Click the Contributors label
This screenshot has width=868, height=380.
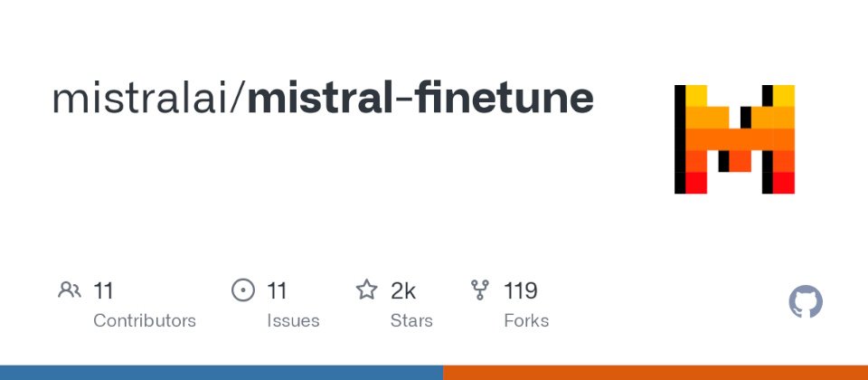coord(145,320)
